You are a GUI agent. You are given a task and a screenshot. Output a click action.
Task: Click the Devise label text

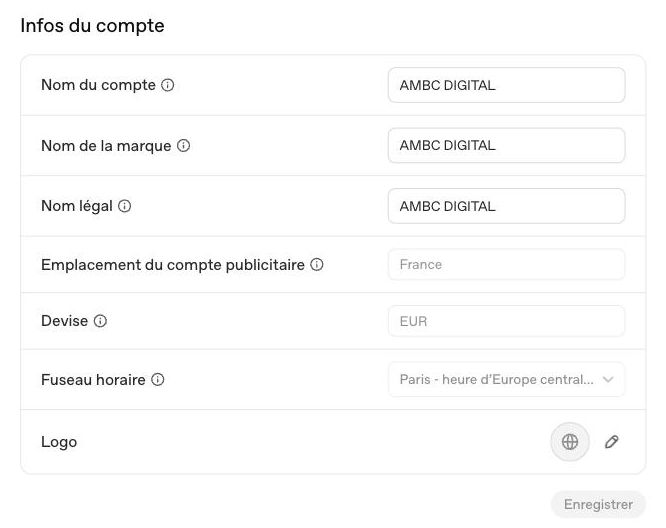[x=65, y=321]
